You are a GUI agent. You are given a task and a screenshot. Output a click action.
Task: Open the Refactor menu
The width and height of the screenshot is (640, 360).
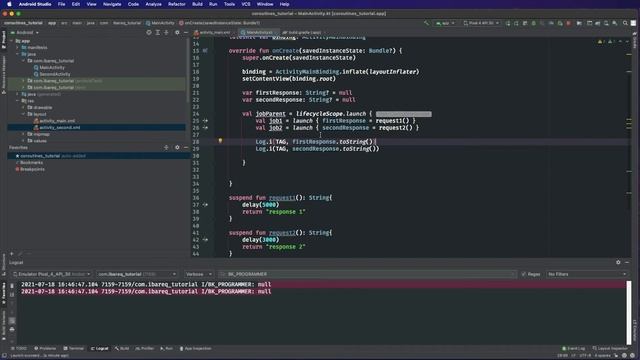177,4
